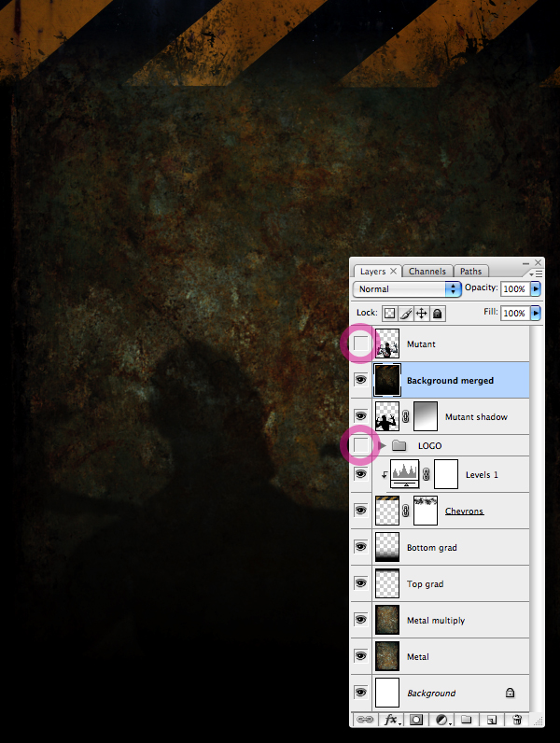The height and width of the screenshot is (743, 560).
Task: Create new fill or adjustment layer
Action: coord(442,720)
